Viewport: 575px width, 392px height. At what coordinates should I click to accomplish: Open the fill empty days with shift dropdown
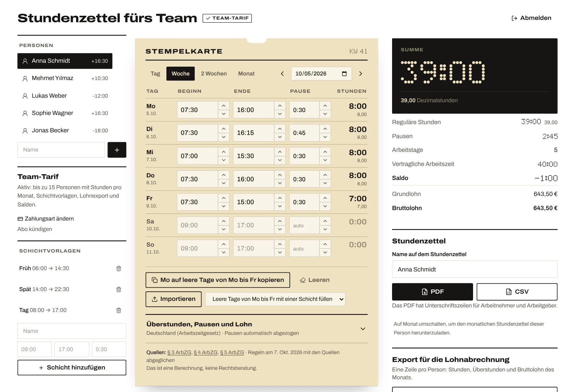275,299
